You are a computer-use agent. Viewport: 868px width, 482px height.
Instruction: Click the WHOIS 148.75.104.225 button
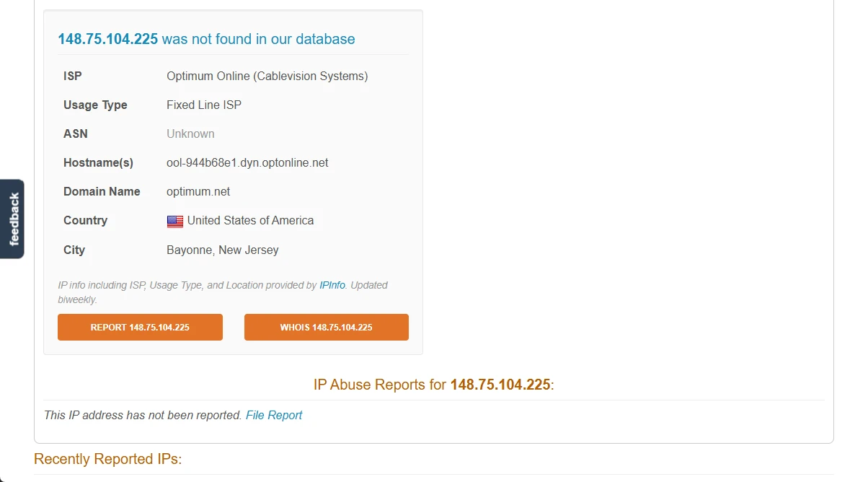click(327, 327)
